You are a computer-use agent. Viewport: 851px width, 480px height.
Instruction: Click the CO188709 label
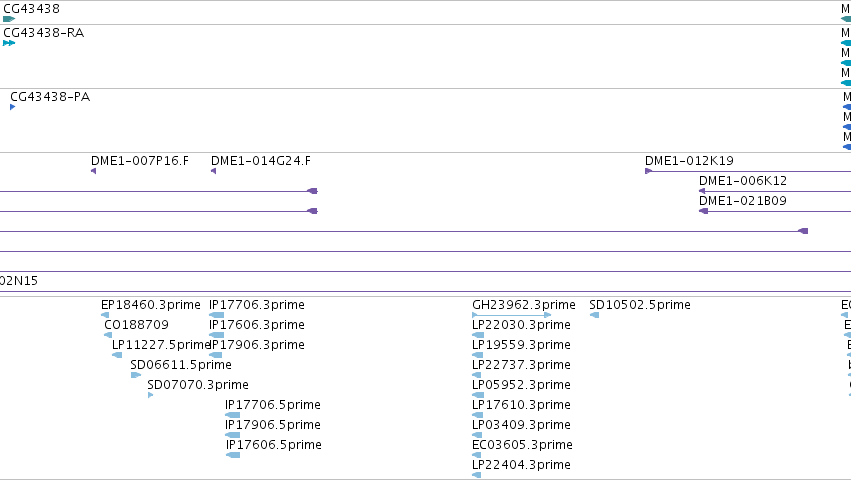click(x=136, y=325)
